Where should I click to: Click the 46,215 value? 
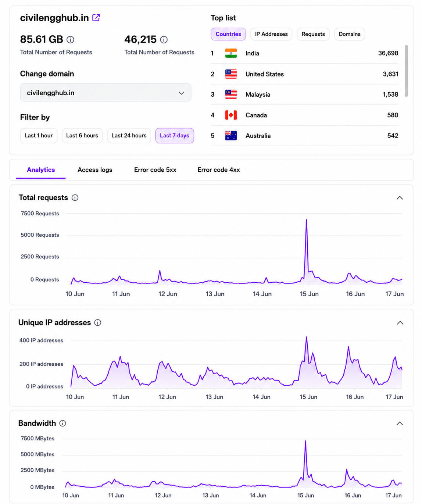(140, 39)
